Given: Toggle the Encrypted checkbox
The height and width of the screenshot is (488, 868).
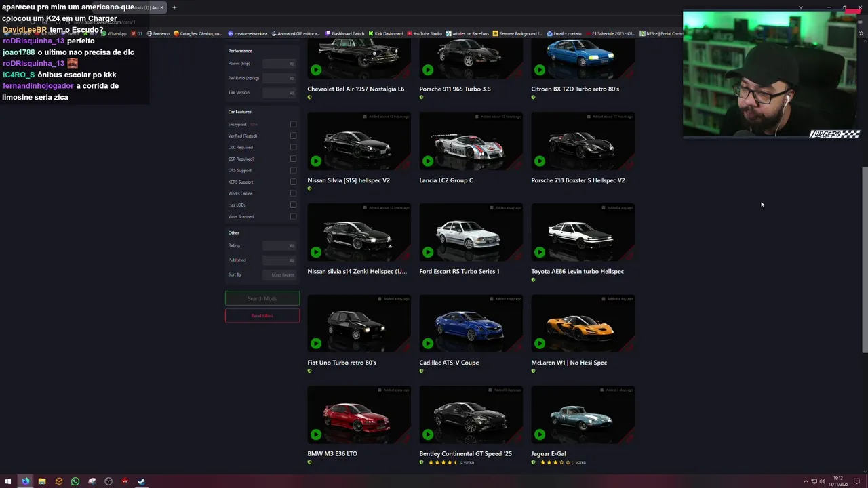Looking at the screenshot, I should [293, 125].
